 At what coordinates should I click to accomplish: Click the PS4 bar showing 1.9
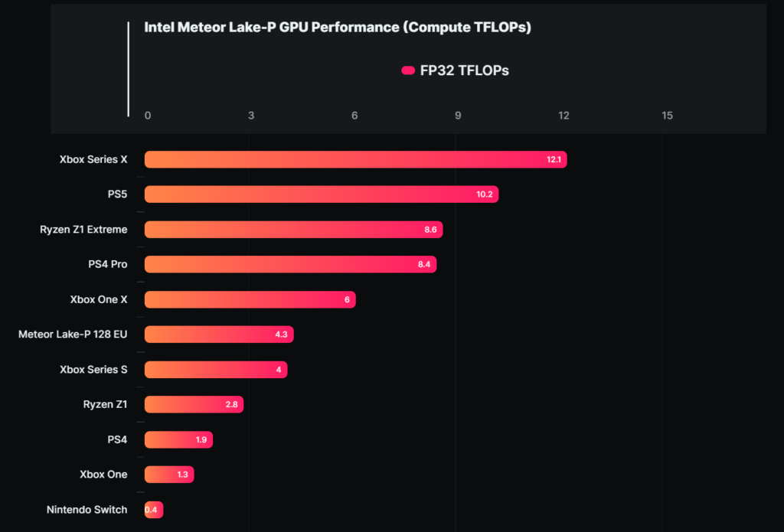[178, 439]
